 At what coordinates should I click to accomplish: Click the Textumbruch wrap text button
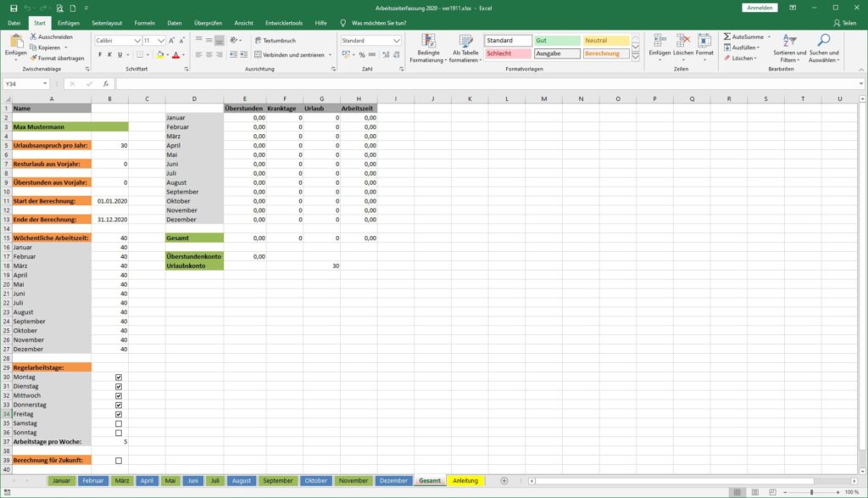pyautogui.click(x=275, y=41)
